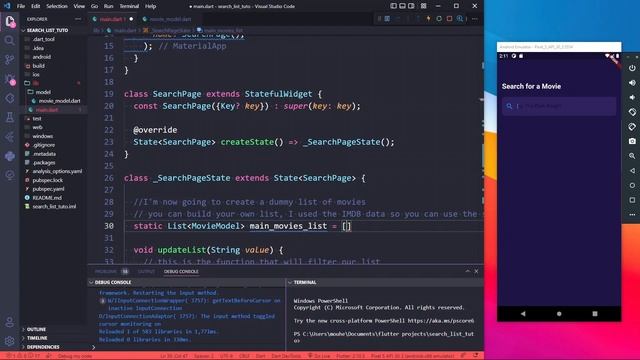The height and width of the screenshot is (360, 640).
Task: Open the Extensions view in activity bar
Action: click(9, 98)
